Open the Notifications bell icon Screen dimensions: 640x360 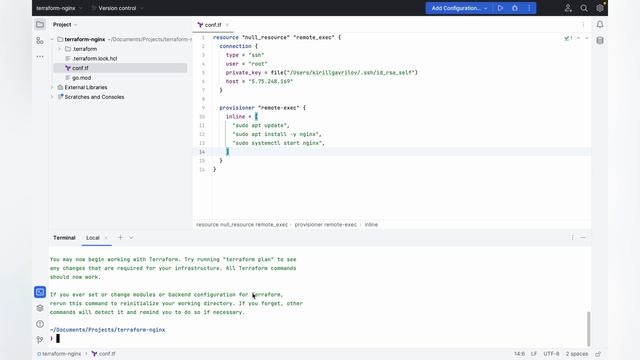(600, 24)
